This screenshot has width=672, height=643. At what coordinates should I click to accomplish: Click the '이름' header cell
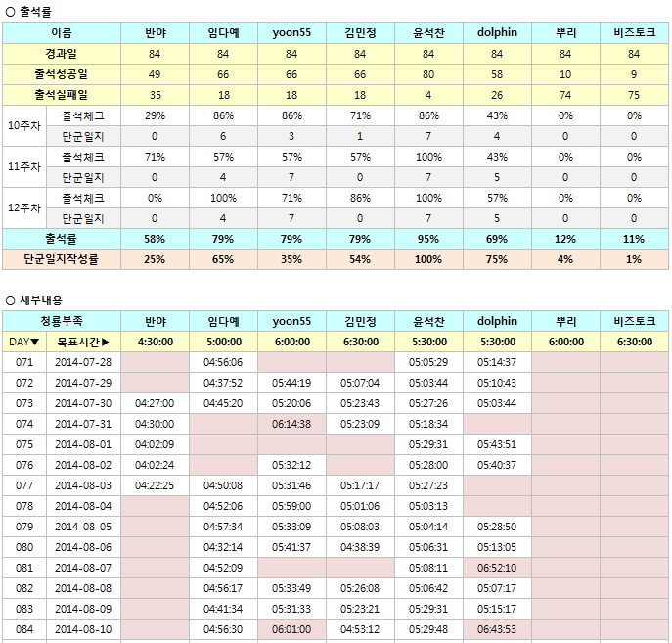[x=62, y=33]
